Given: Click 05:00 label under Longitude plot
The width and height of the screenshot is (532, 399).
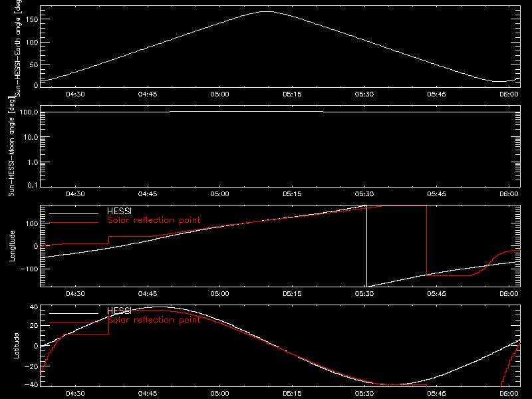Looking at the screenshot, I should pos(220,294).
